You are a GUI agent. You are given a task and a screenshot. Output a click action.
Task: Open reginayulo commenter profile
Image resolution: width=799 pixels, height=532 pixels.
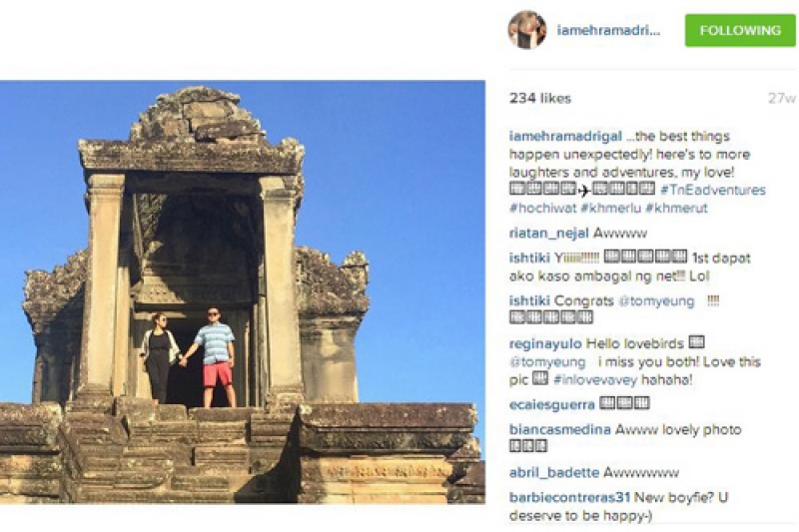point(545,343)
